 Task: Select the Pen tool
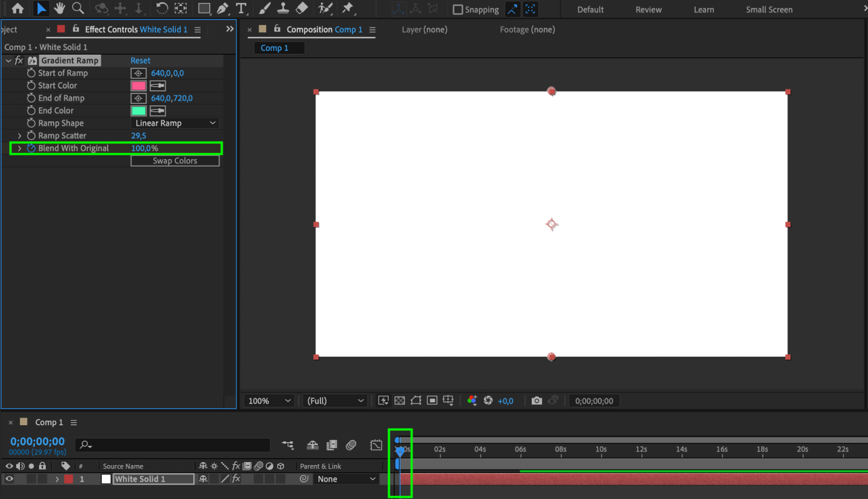point(222,8)
